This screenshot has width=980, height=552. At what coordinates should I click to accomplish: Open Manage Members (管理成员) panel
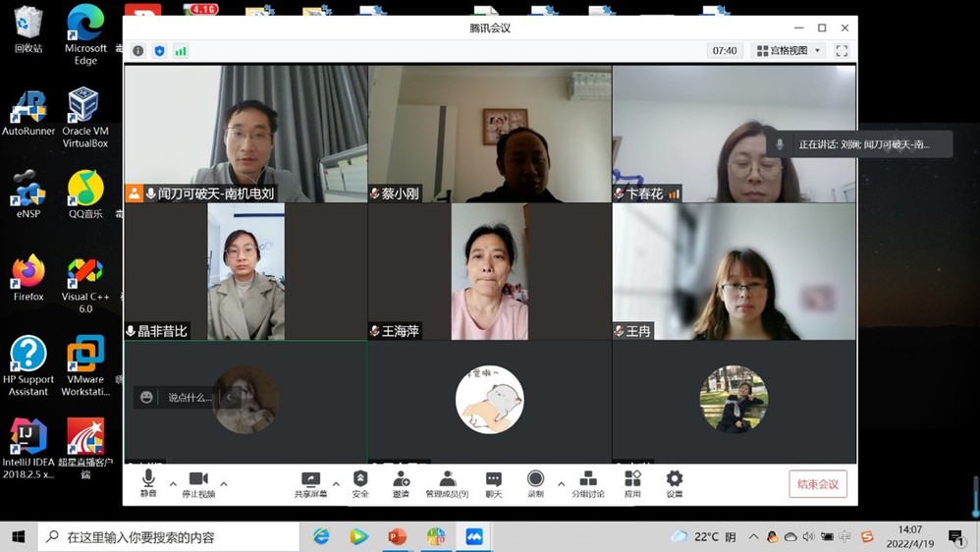point(447,482)
